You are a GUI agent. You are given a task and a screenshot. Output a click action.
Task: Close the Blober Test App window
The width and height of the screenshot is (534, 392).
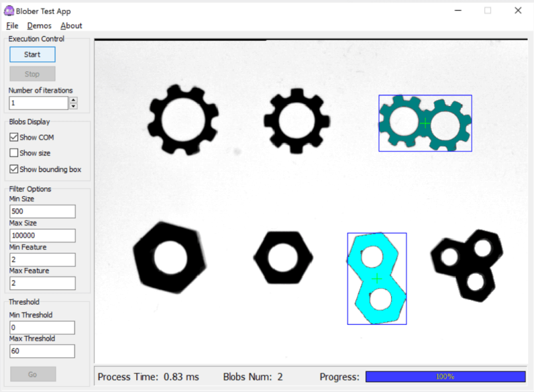click(517, 11)
